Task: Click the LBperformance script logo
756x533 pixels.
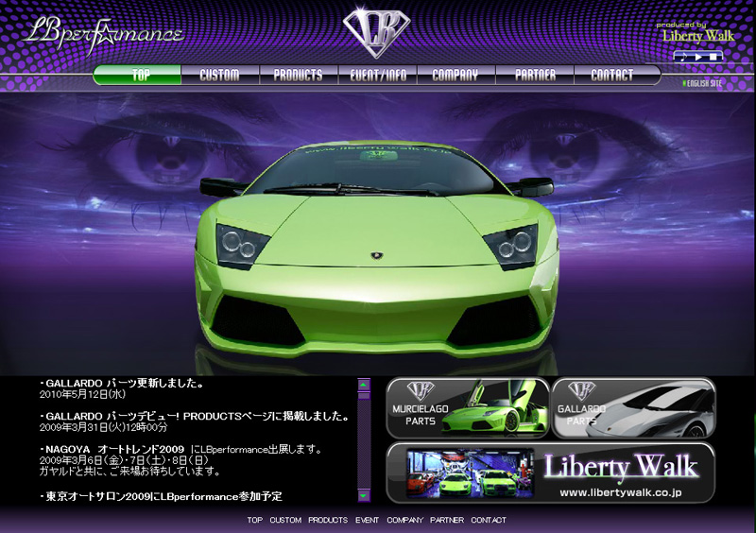Action: click(x=104, y=34)
